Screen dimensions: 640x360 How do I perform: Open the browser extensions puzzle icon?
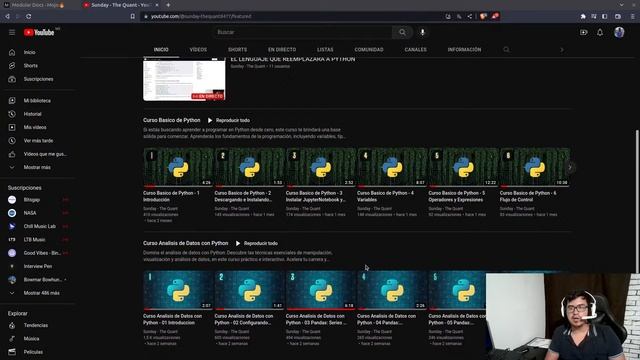point(583,16)
